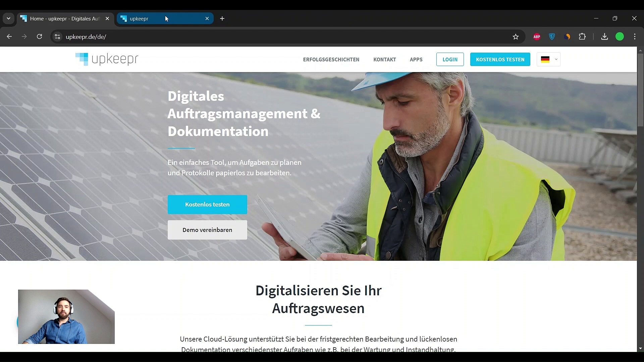Image resolution: width=644 pixels, height=362 pixels.
Task: View site information icon in address bar
Action: [57, 37]
